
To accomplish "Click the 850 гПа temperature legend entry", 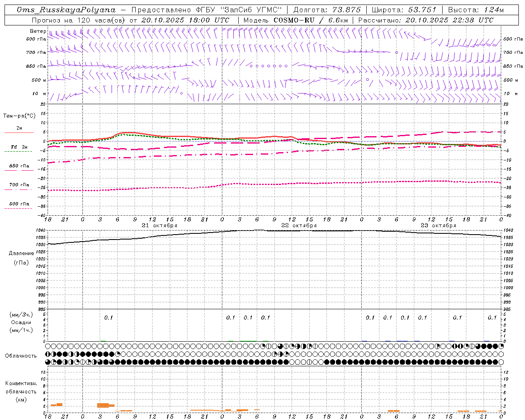I will click(x=19, y=166).
